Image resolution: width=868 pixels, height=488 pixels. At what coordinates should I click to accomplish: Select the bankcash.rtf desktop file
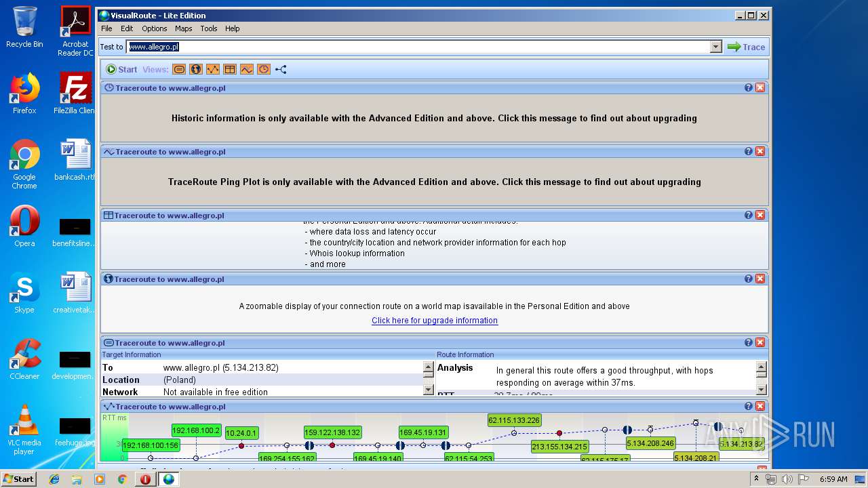pyautogui.click(x=75, y=160)
